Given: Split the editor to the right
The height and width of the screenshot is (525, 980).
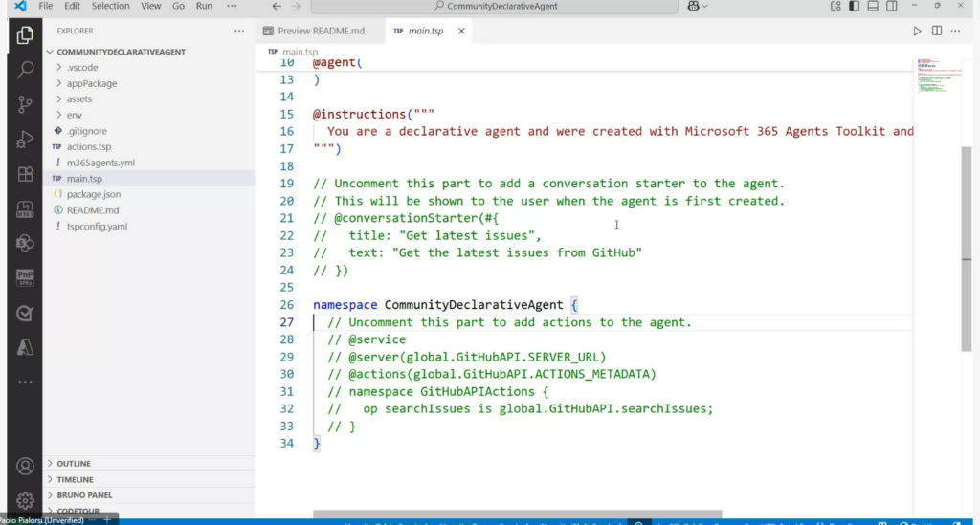Looking at the screenshot, I should coord(936,31).
